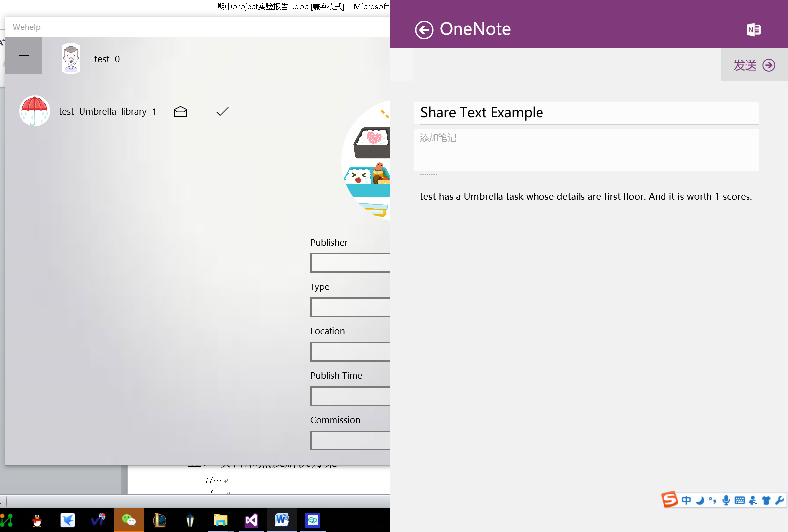The image size is (788, 532).
Task: Open the Vi app in taskbar
Action: pyautogui.click(x=98, y=520)
